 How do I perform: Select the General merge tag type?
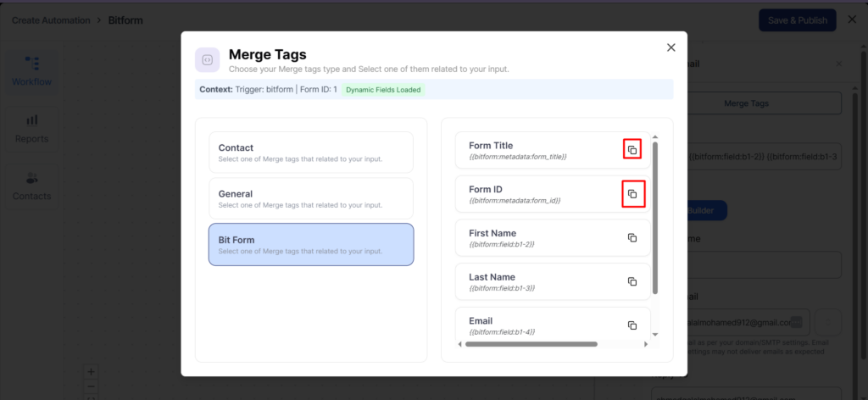click(x=310, y=198)
